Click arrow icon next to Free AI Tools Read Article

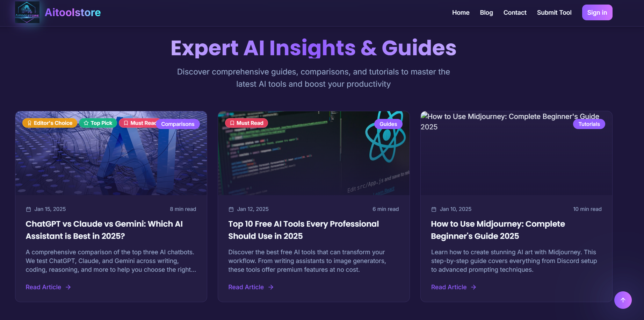point(271,287)
